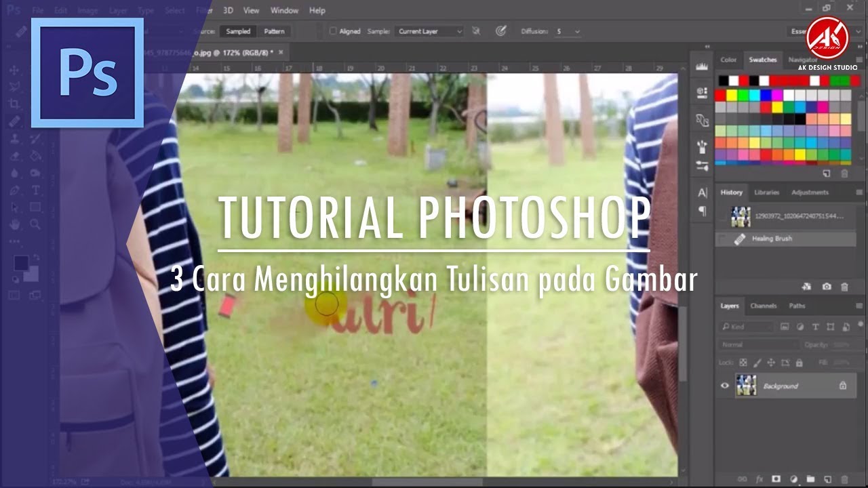This screenshot has width=868, height=488.
Task: Toggle prevent artboard auto-nesting lock
Action: (784, 363)
